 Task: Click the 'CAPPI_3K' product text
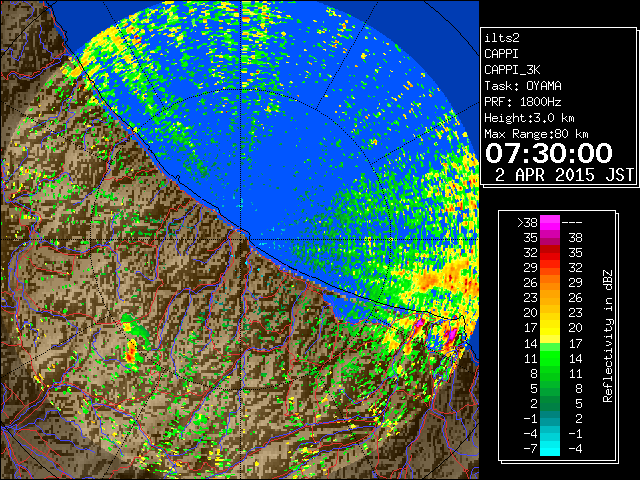tap(512, 70)
